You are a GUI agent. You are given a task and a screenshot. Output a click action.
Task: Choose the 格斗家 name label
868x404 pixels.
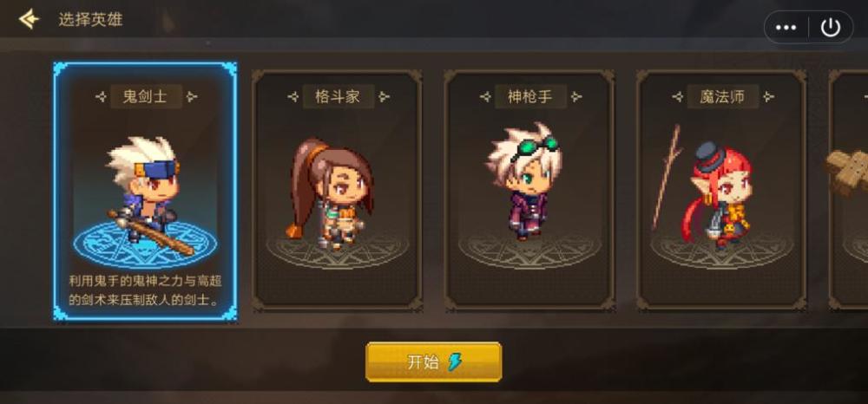point(338,97)
